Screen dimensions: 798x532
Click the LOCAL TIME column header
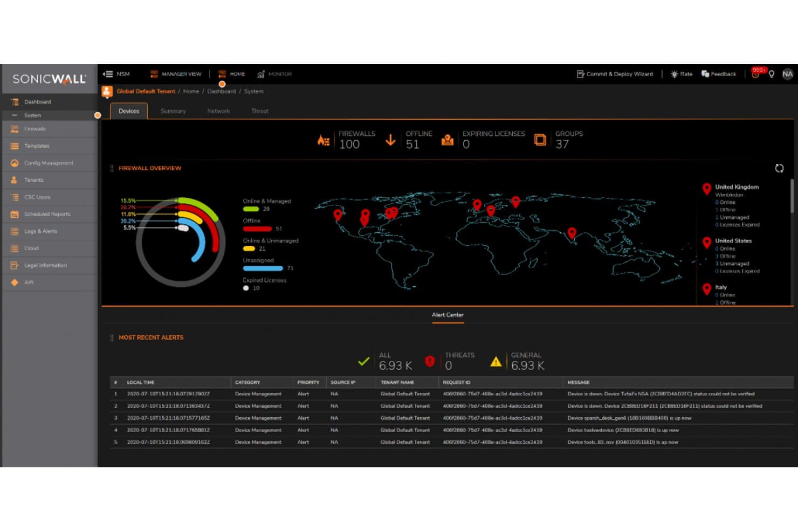(x=141, y=382)
